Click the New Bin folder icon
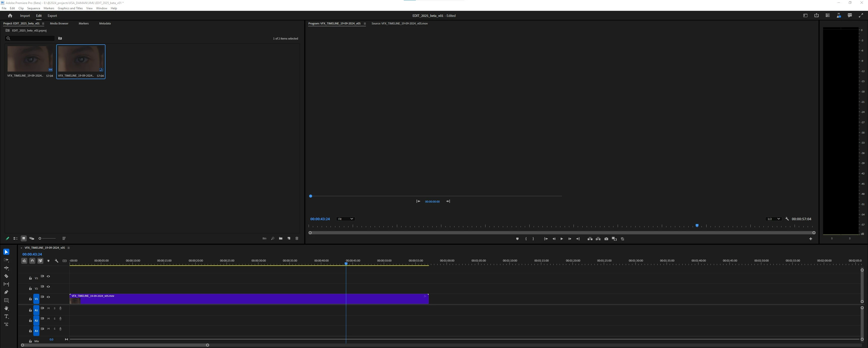The image size is (868, 348). [281, 238]
